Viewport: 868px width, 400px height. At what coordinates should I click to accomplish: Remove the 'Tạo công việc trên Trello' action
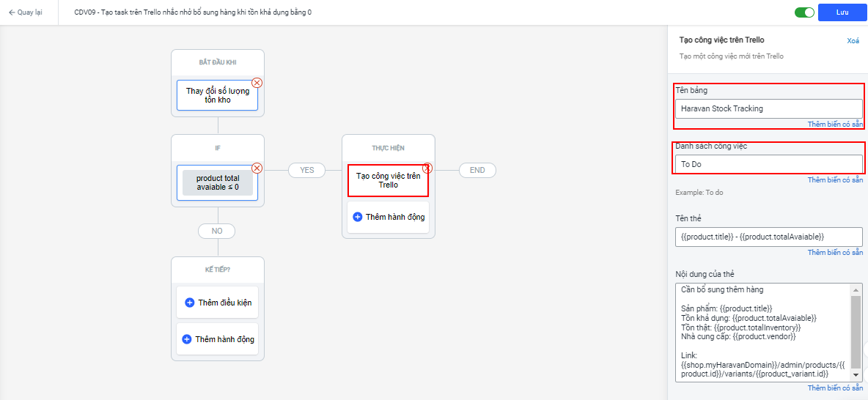coord(427,168)
